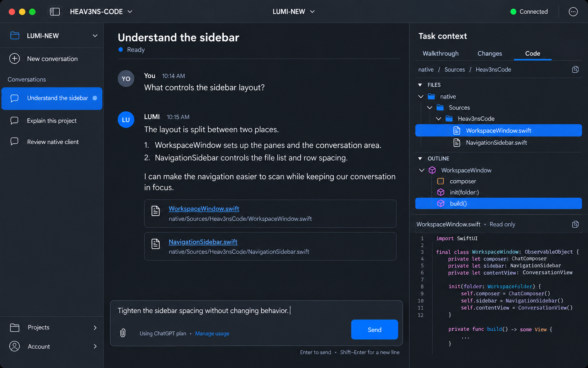
Task: Switch to the Walkthrough tab
Action: pos(440,53)
